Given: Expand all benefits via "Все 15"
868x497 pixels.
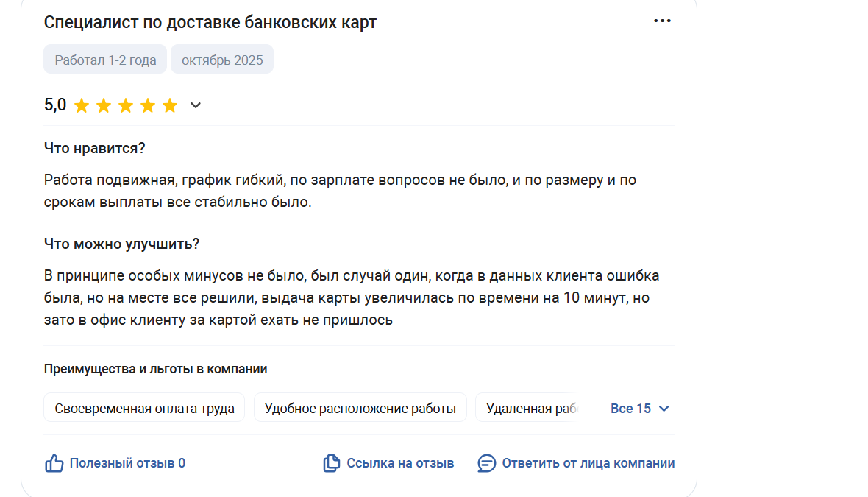Looking at the screenshot, I should coord(630,409).
